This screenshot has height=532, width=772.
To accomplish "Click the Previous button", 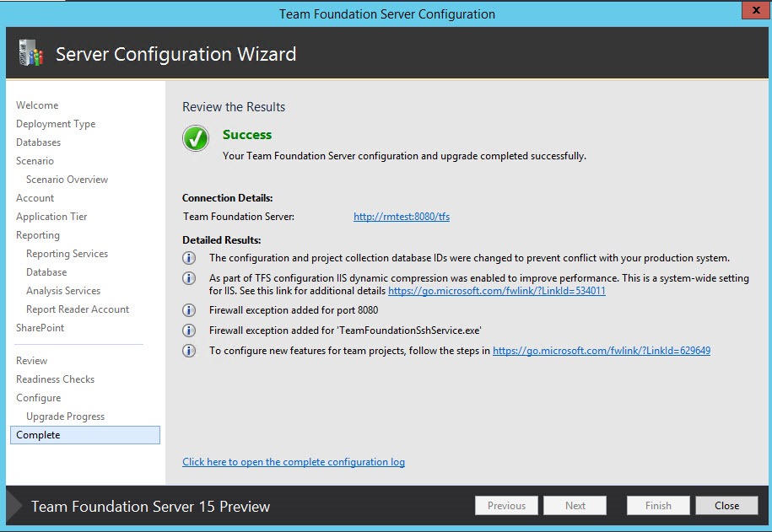I will coord(506,505).
